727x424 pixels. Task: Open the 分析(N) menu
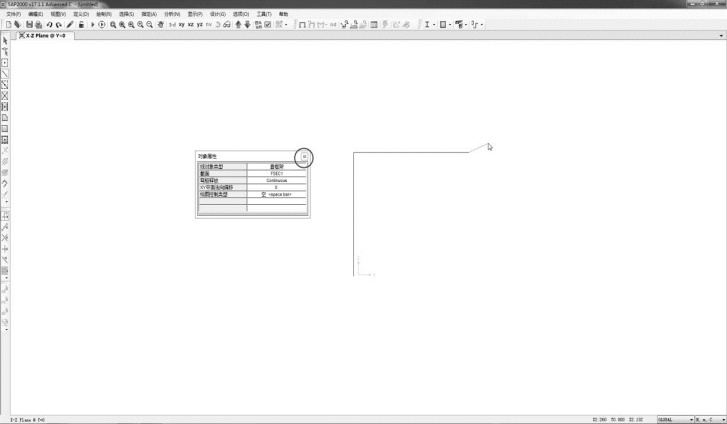172,14
